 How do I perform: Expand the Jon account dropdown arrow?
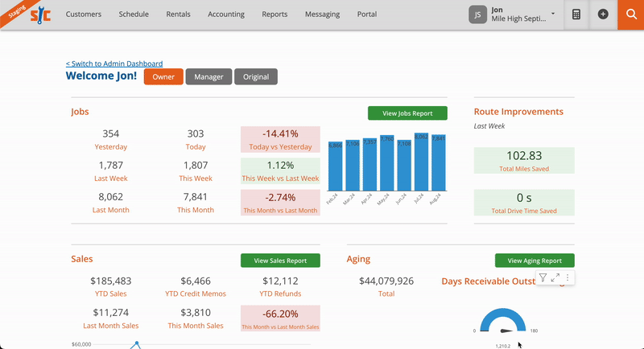[x=553, y=14]
